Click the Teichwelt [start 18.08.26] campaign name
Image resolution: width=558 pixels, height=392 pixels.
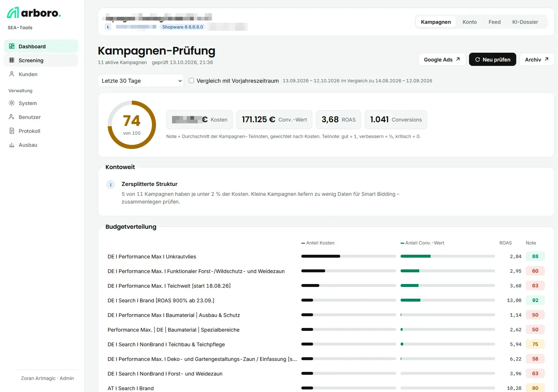pyautogui.click(x=169, y=286)
